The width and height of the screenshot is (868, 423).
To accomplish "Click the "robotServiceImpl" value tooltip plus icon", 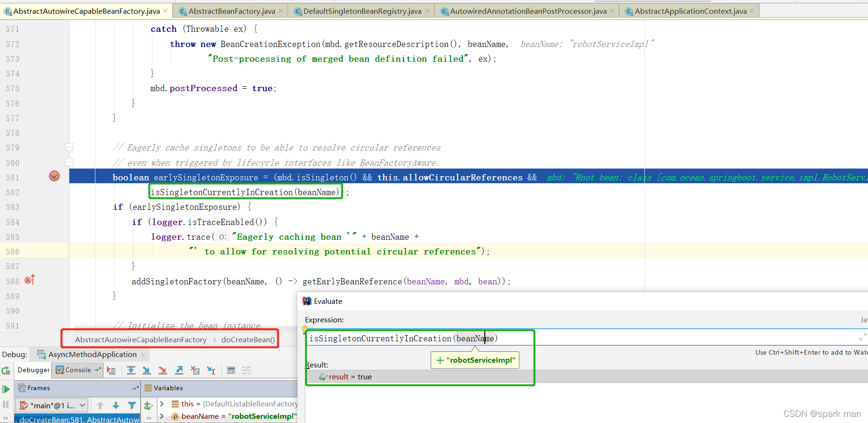I will click(x=440, y=360).
